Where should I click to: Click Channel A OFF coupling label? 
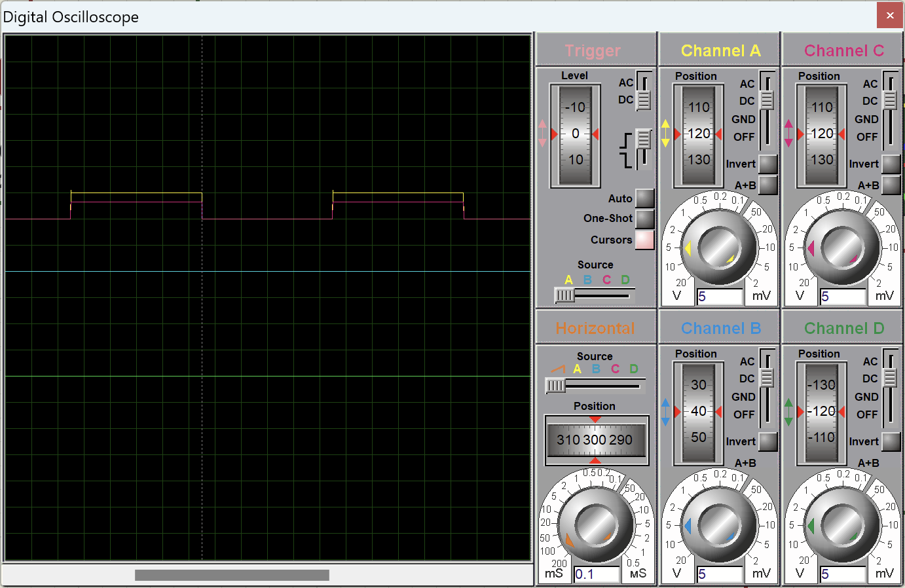pyautogui.click(x=744, y=137)
